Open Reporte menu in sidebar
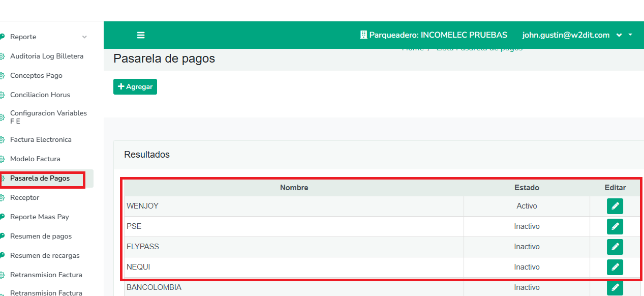 tap(23, 37)
